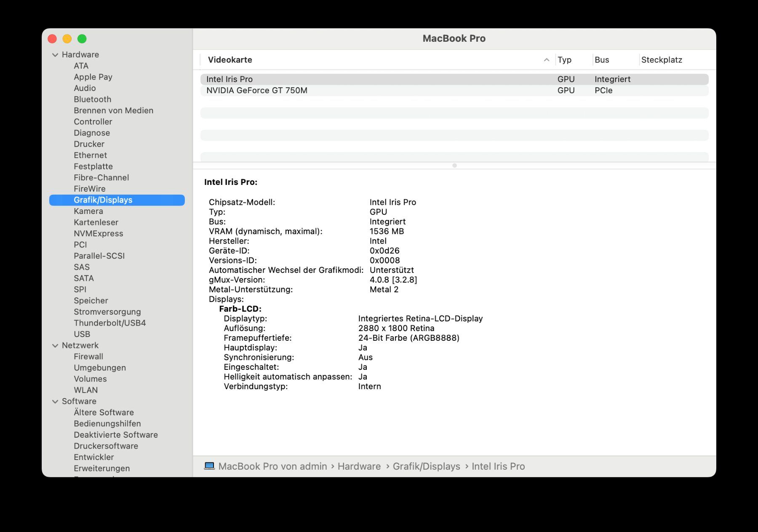Select NVIDIA GeForce GT 750M row
758x532 pixels.
click(x=454, y=91)
